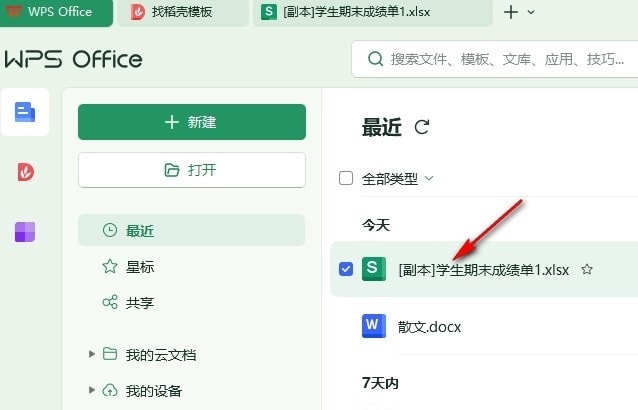Click the search magnifier icon
This screenshot has width=638, height=410.
(375, 59)
